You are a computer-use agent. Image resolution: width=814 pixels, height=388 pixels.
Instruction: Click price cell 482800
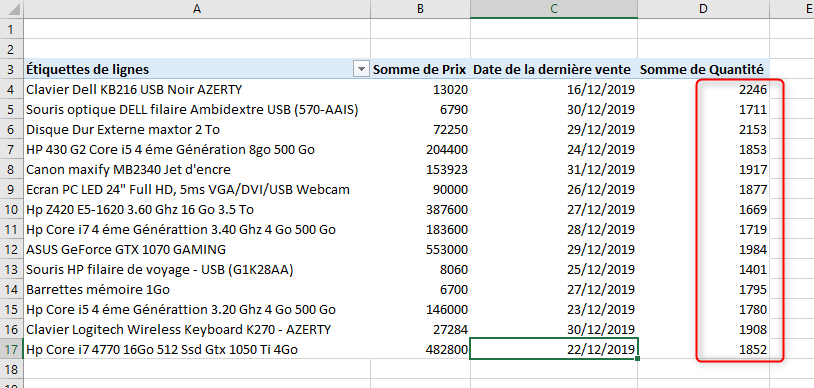tap(420, 350)
